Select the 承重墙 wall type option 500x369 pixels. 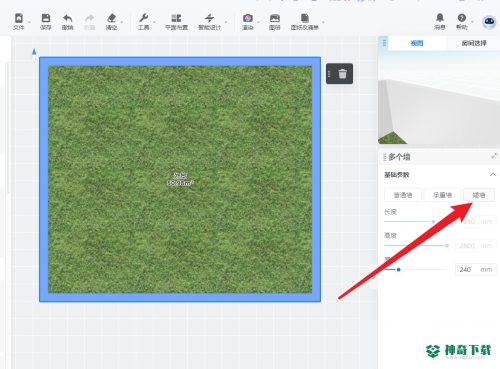(x=442, y=195)
